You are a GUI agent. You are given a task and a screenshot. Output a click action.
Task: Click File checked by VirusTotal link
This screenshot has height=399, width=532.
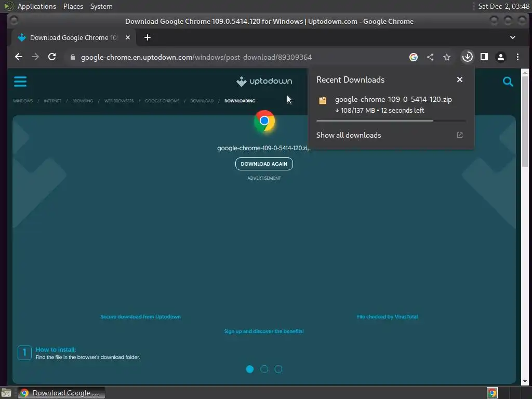pos(387,316)
